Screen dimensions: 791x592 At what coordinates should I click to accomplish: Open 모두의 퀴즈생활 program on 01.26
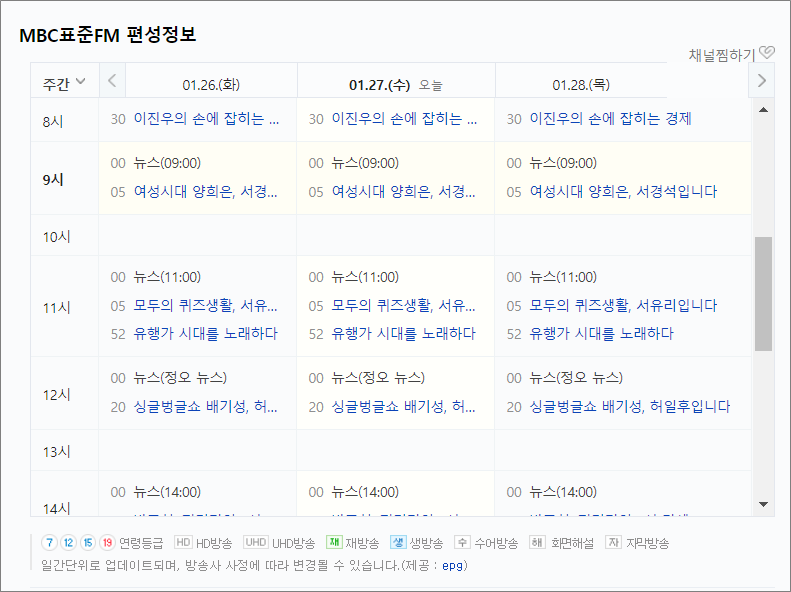click(205, 306)
